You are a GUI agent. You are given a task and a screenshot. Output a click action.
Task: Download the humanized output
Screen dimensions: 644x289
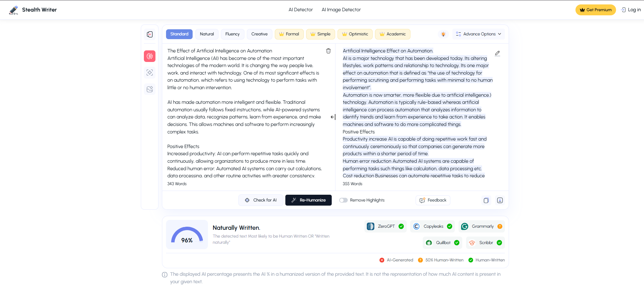coord(500,200)
